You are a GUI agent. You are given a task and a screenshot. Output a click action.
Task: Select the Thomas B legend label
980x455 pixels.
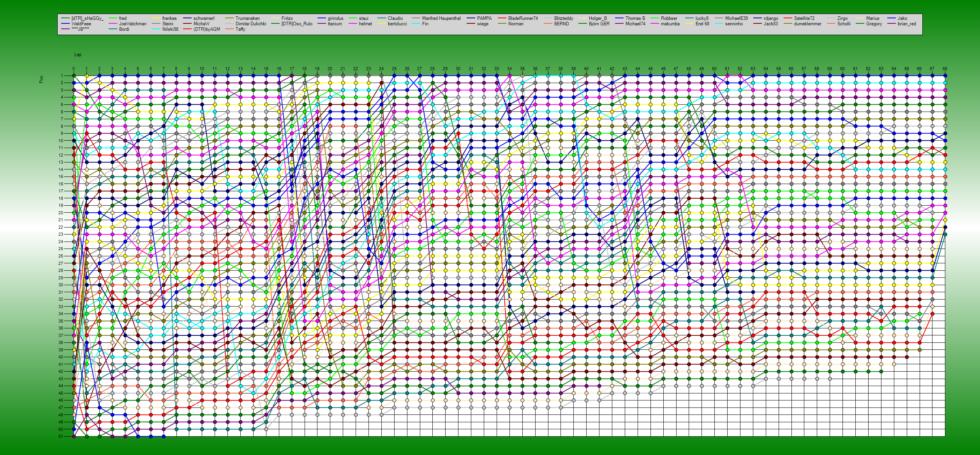(x=635, y=18)
